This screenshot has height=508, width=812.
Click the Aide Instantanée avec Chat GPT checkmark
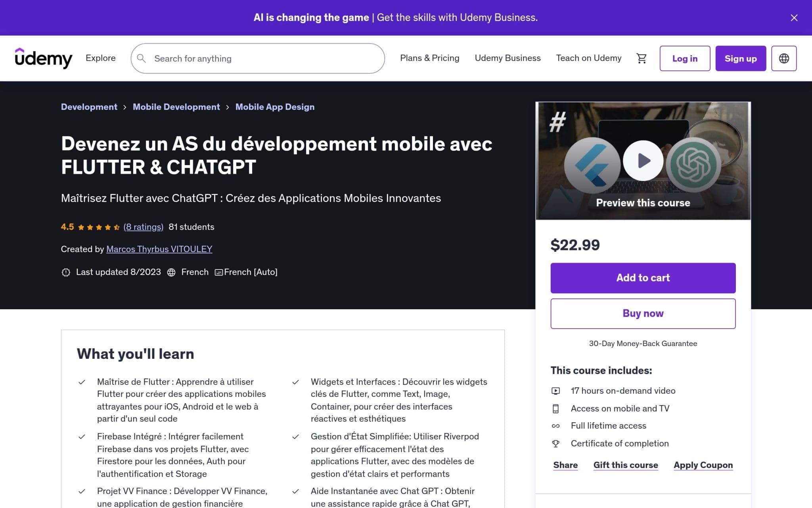click(x=295, y=491)
